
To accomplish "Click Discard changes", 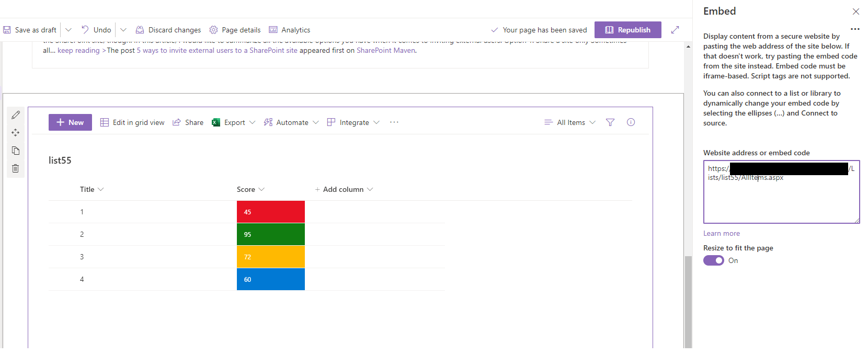I will (x=168, y=30).
